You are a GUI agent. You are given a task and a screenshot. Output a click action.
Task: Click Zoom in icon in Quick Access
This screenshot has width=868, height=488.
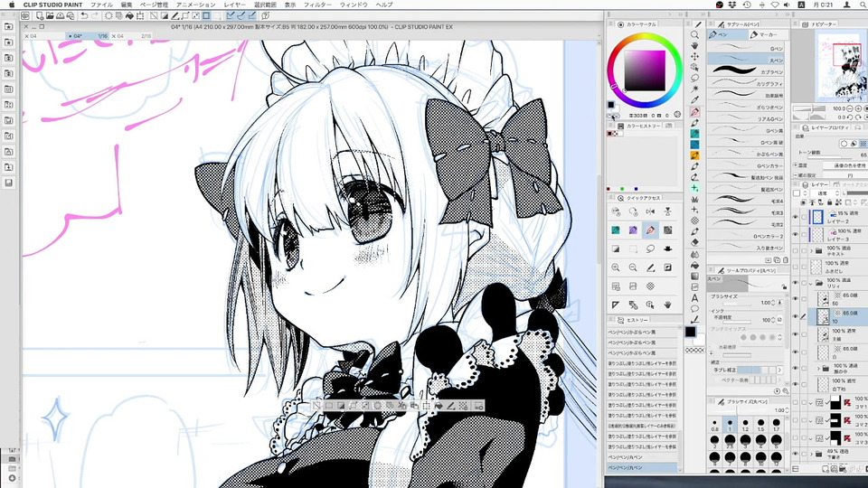(x=616, y=267)
